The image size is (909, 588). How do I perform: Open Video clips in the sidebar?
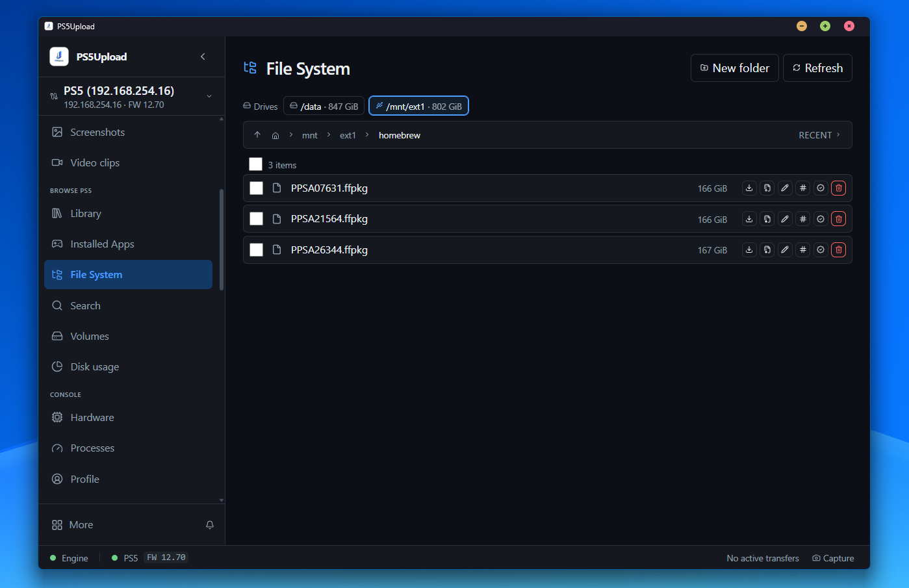[x=129, y=162]
